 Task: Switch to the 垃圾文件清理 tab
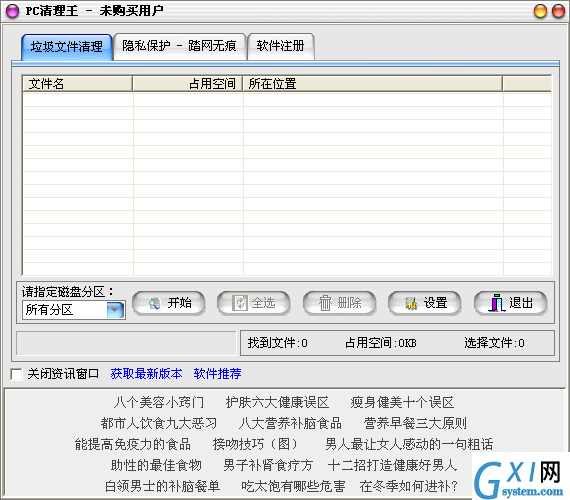point(67,47)
